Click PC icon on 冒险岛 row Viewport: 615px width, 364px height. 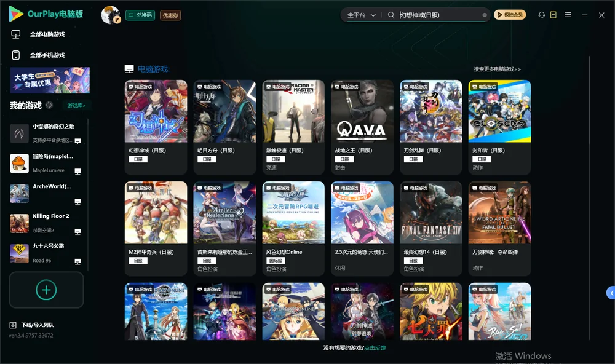coord(77,172)
